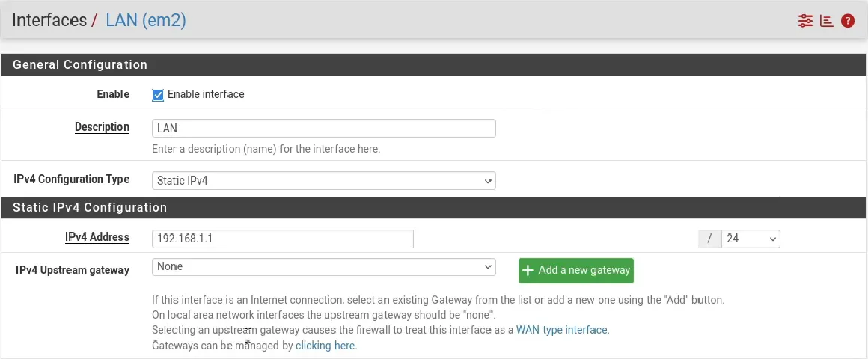This screenshot has width=868, height=359.
Task: Go to the Interfaces breadcrumb
Action: 50,20
